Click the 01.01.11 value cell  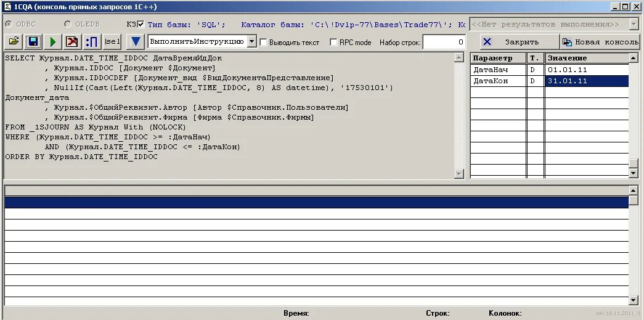587,70
